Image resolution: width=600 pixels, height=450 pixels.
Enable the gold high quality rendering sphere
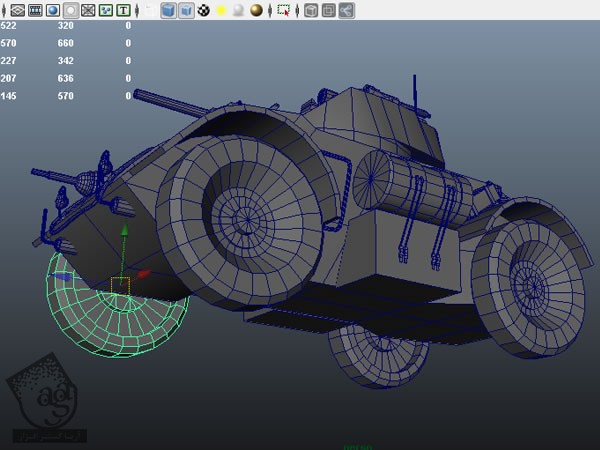click(256, 10)
